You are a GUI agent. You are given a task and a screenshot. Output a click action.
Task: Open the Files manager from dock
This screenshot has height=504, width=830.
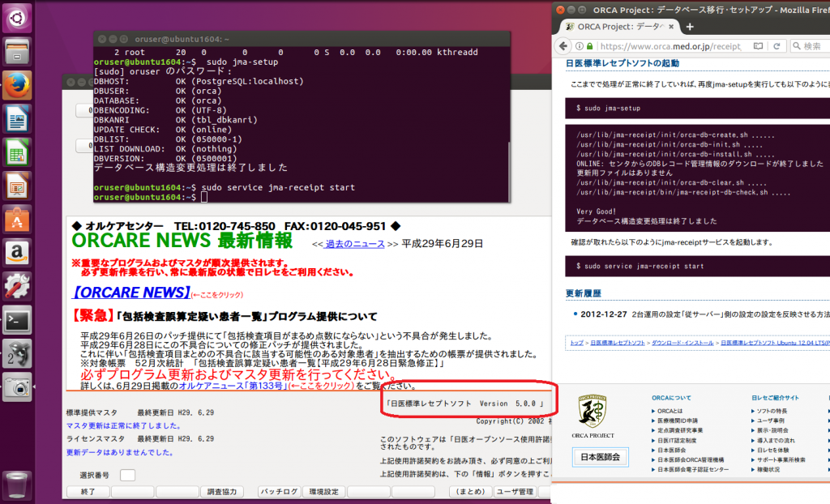tap(17, 52)
